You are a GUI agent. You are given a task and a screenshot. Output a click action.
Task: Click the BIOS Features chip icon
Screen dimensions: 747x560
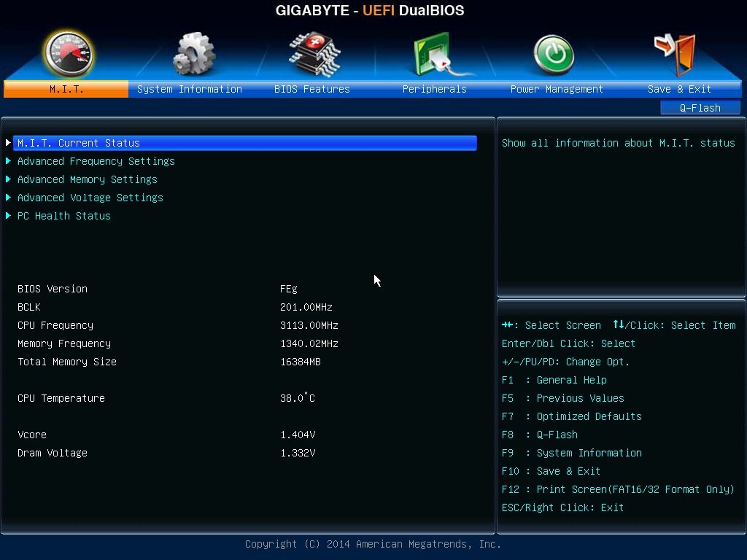click(314, 54)
